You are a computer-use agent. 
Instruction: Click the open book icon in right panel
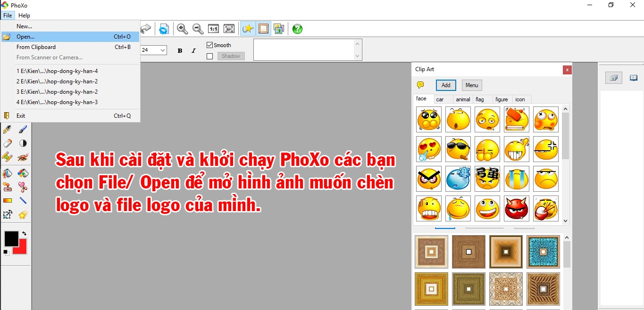[634, 78]
